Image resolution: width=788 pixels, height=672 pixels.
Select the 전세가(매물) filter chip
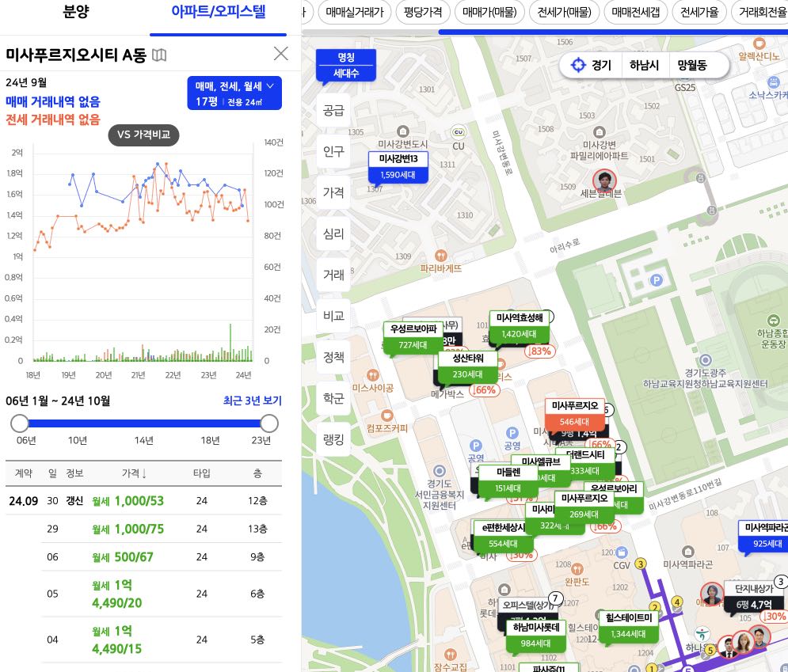coord(565,12)
